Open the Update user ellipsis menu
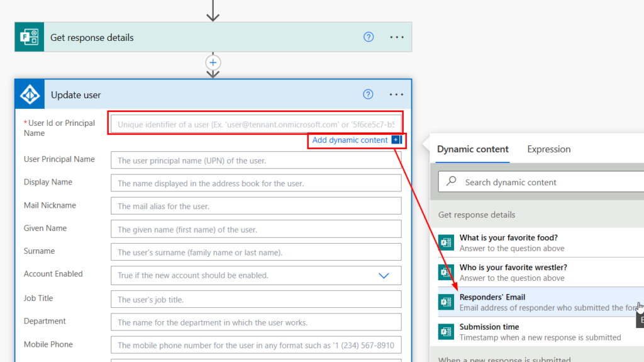Viewport: 644px width, 362px height. tap(396, 95)
